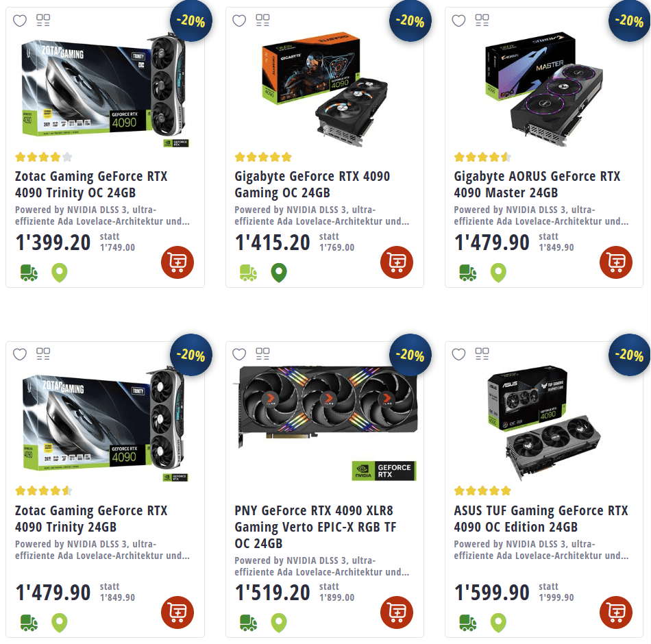The height and width of the screenshot is (644, 651).
Task: Click compare icon on Gigabyte AORUS Master card
Action: coord(482,21)
